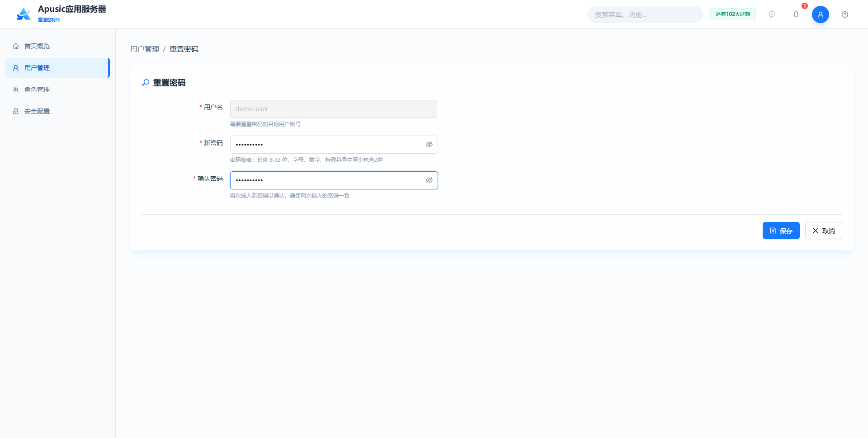
Task: Click the Apusic应用服务器 title text
Action: pyautogui.click(x=72, y=9)
